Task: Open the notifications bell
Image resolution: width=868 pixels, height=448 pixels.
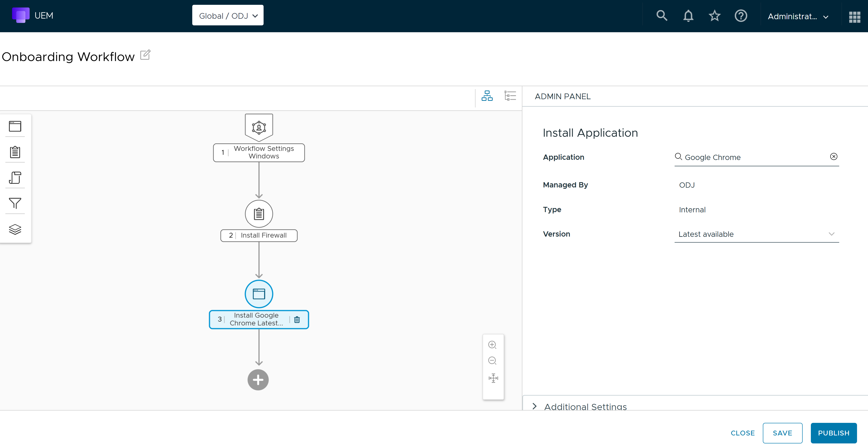Action: (688, 16)
